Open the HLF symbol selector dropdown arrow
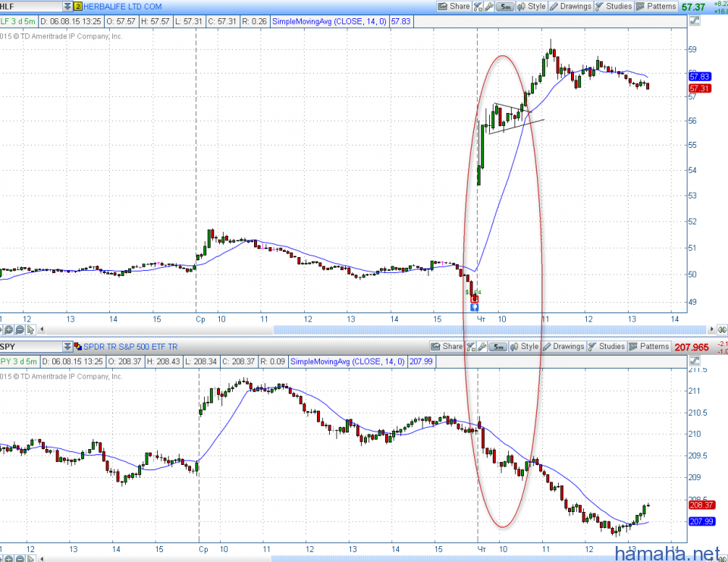The height and width of the screenshot is (562, 728). [67, 7]
